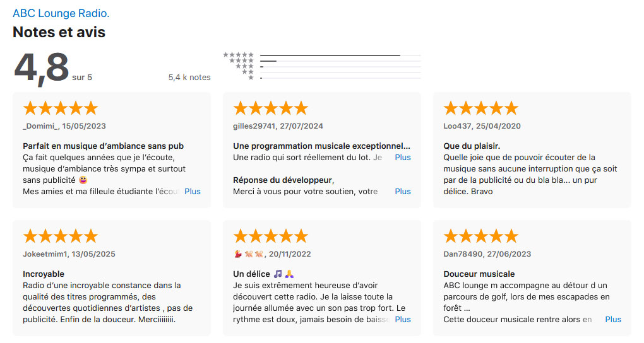The height and width of the screenshot is (343, 644).
Task: Click the star rating on Jokeetmim1 review
Action: pos(61,236)
